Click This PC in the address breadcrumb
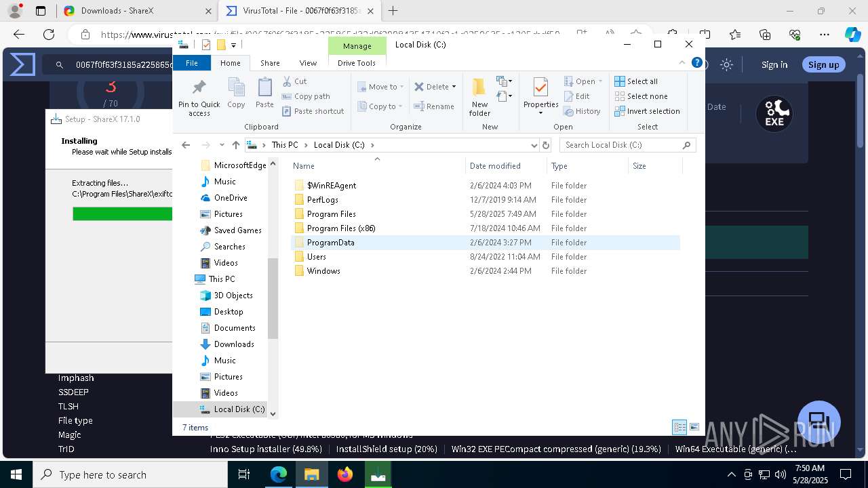 (284, 145)
